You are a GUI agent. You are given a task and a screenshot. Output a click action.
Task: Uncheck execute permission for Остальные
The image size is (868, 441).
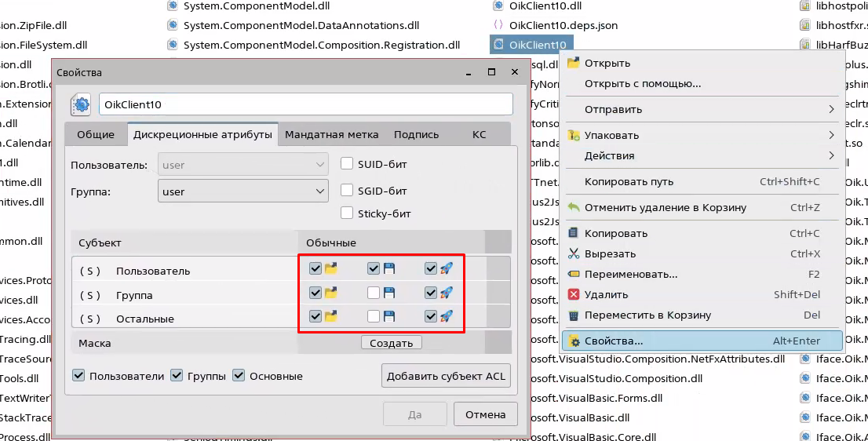[x=430, y=317]
